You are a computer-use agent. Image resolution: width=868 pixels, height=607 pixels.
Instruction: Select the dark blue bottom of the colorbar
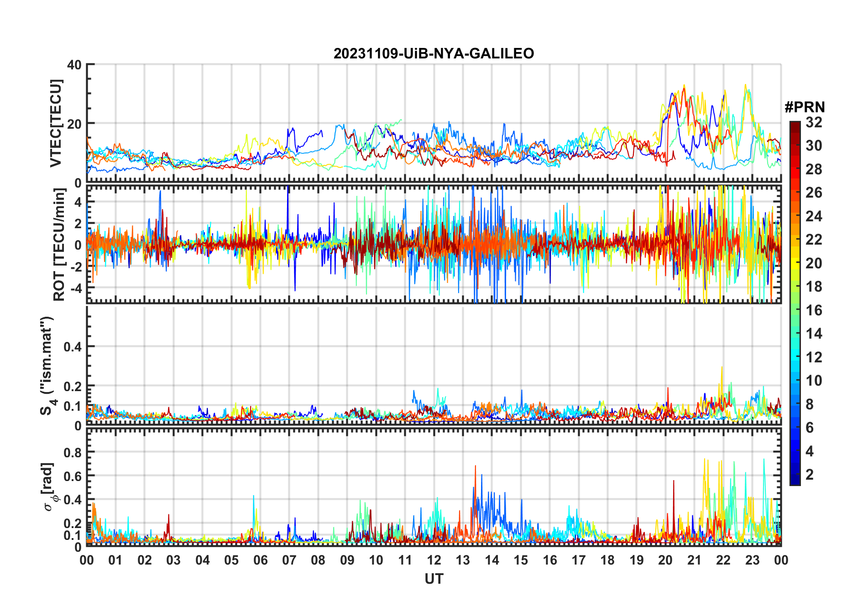(795, 480)
